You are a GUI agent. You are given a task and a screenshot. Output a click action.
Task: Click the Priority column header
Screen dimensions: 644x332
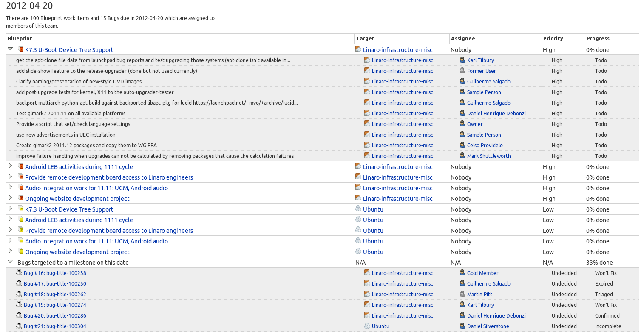[553, 39]
